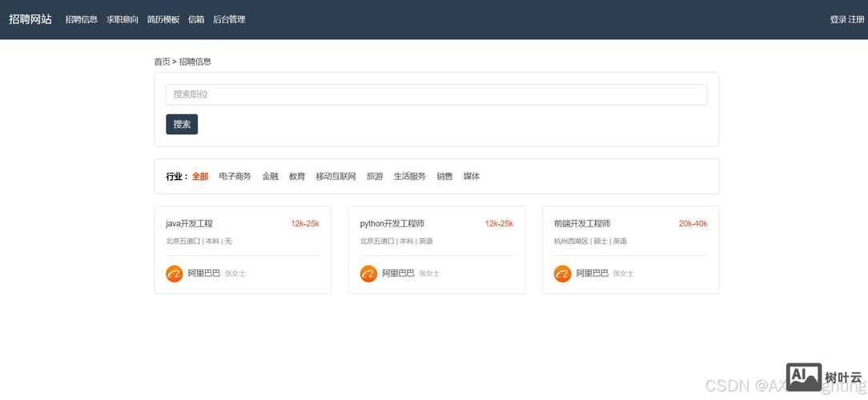Click the 首页 breadcrumb link
868x400 pixels.
(162, 62)
